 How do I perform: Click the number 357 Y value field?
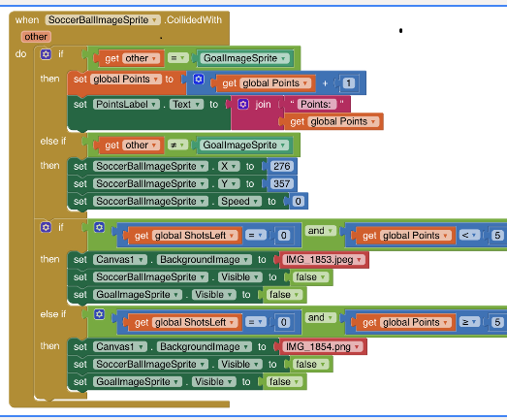[282, 183]
